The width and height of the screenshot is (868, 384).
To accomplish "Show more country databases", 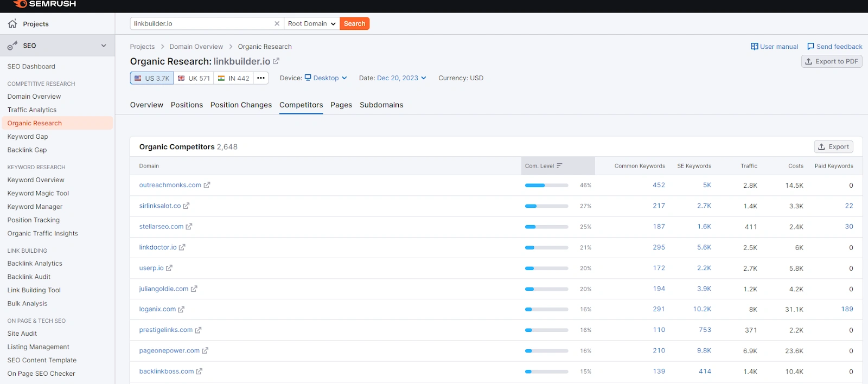I will click(261, 78).
